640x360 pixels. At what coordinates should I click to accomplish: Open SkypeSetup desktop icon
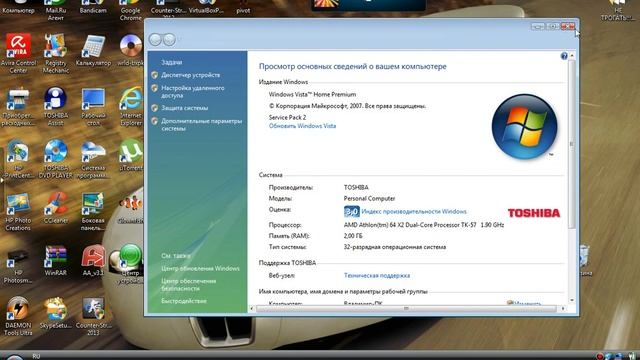coord(56,313)
